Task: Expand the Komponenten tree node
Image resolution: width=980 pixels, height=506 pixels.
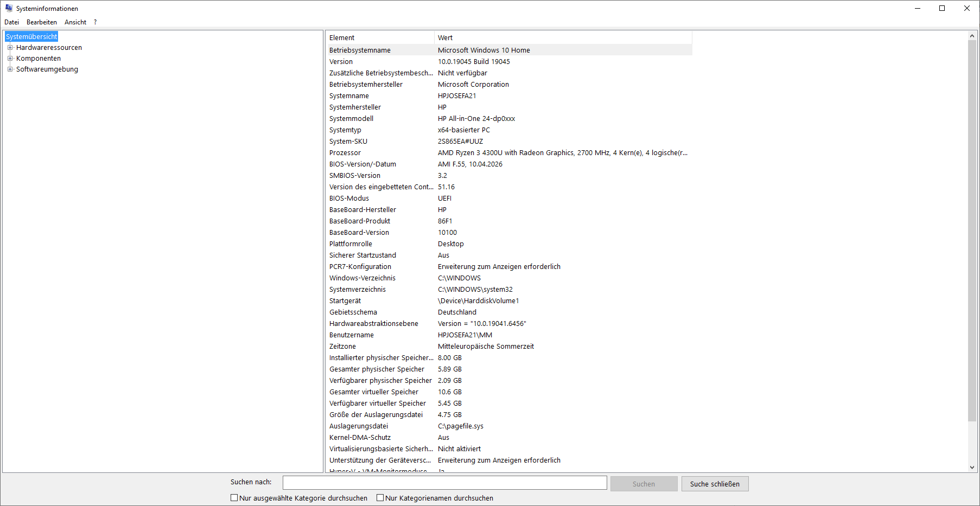Action: pyautogui.click(x=10, y=59)
